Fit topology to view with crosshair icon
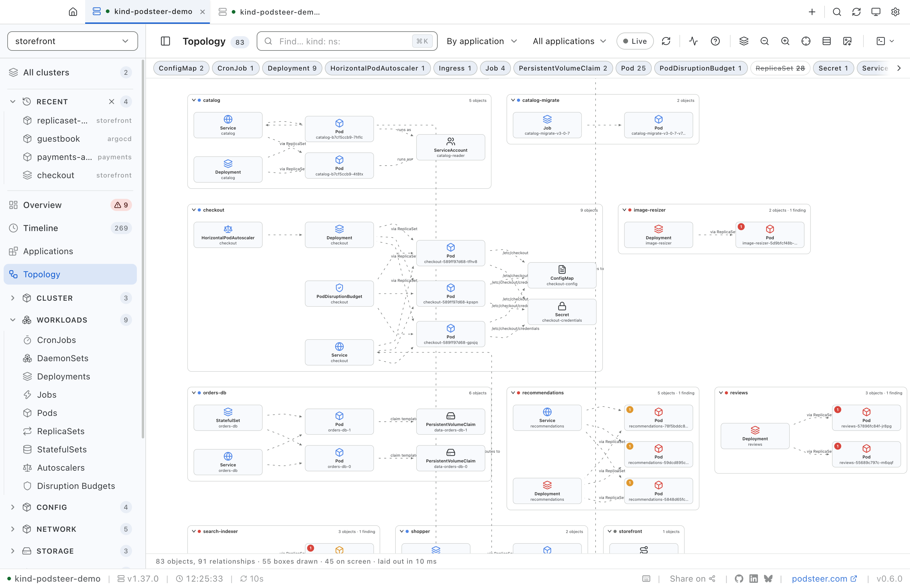Image resolution: width=910 pixels, height=588 pixels. [806, 41]
